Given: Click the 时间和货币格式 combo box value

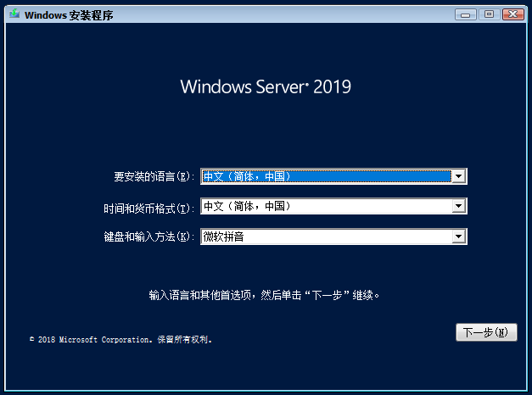Looking at the screenshot, I should point(326,206).
